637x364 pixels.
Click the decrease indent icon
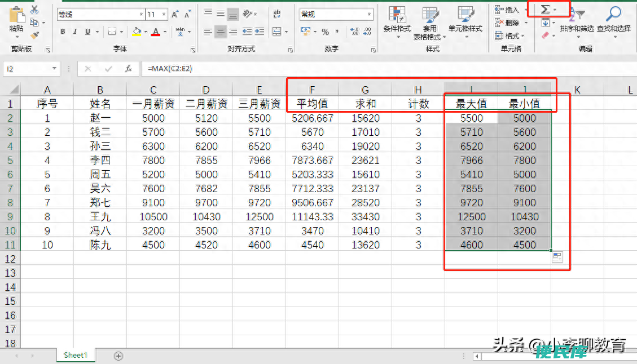[247, 31]
